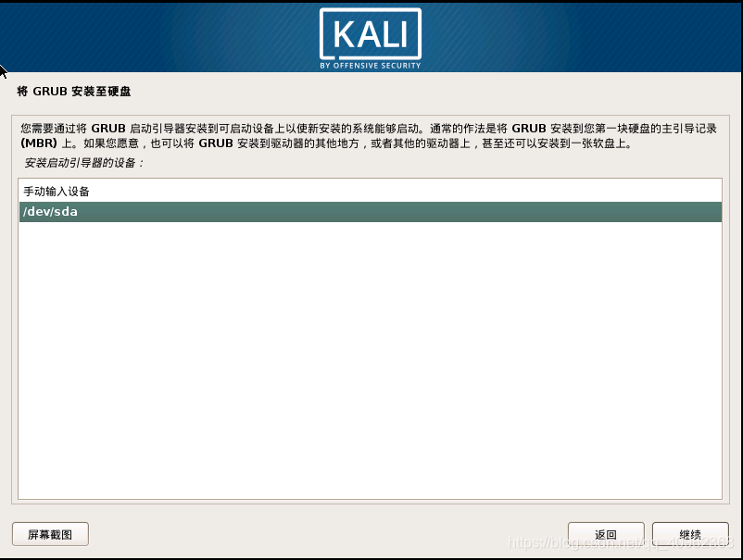Screen dimensions: 743x560
Task: Click the KALI logo in banner
Action: click(x=370, y=39)
